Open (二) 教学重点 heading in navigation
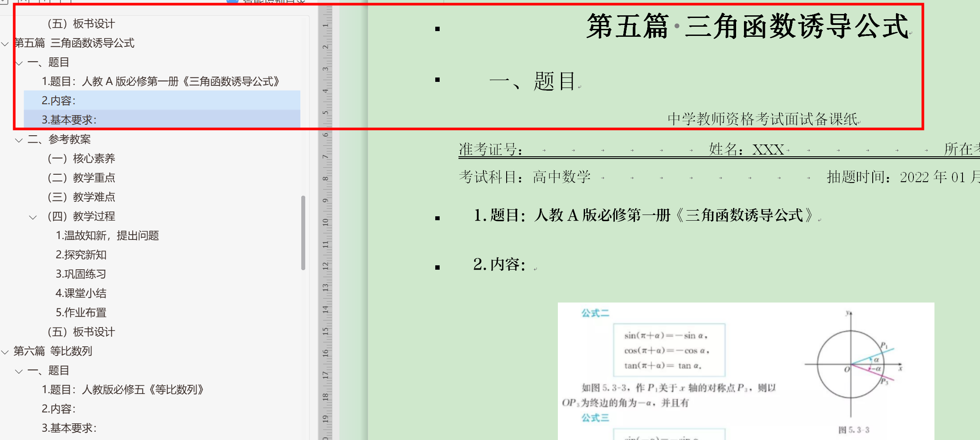The height and width of the screenshot is (440, 980). pyautogui.click(x=81, y=178)
